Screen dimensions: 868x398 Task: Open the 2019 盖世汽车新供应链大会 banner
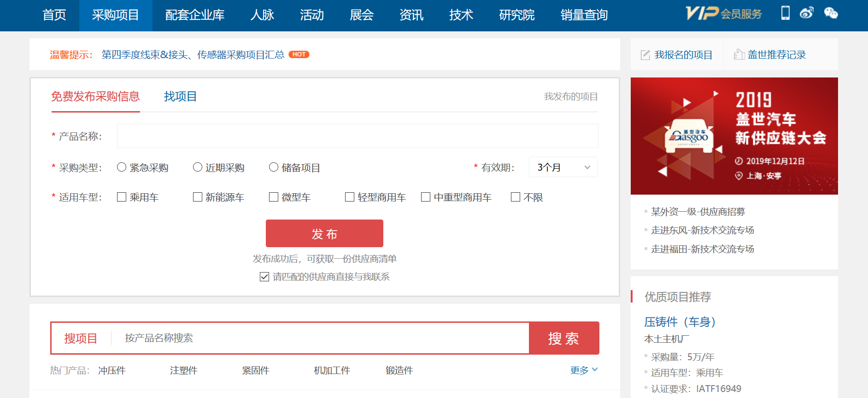(x=734, y=136)
